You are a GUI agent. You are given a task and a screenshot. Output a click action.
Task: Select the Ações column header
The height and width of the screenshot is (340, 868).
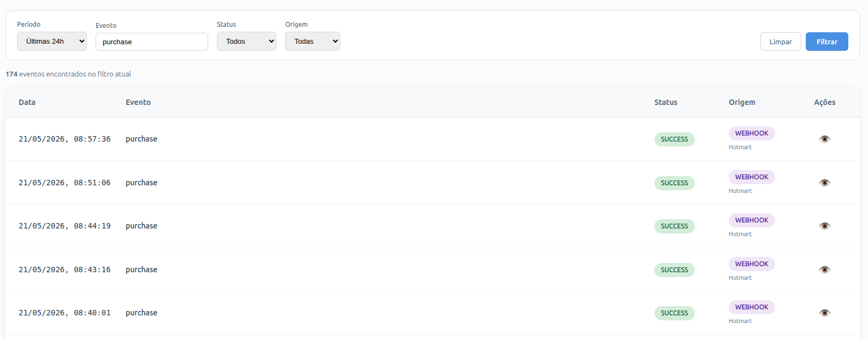(x=825, y=102)
